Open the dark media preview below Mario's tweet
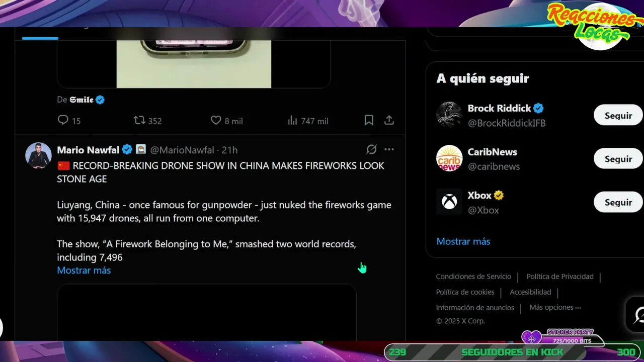The image size is (644, 362). tap(207, 312)
